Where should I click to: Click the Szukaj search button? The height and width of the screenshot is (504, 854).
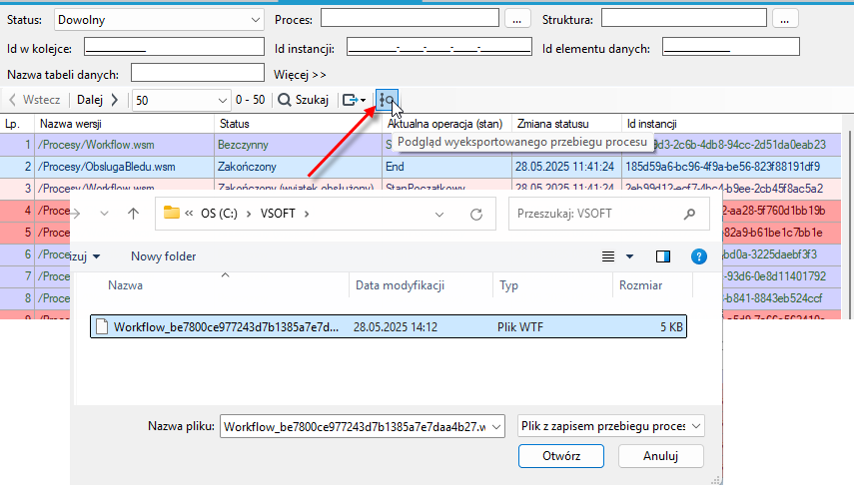click(304, 100)
